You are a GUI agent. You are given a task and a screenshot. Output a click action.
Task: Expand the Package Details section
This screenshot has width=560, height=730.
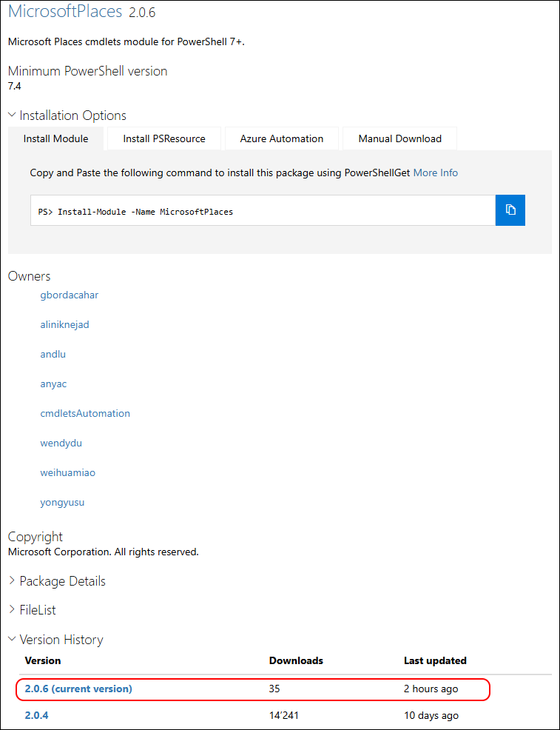pos(57,581)
